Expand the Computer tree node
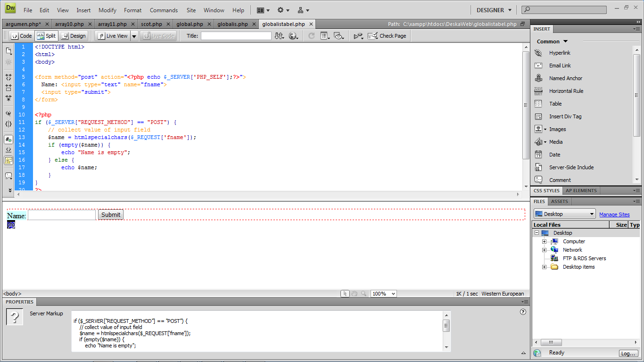 coord(544,241)
